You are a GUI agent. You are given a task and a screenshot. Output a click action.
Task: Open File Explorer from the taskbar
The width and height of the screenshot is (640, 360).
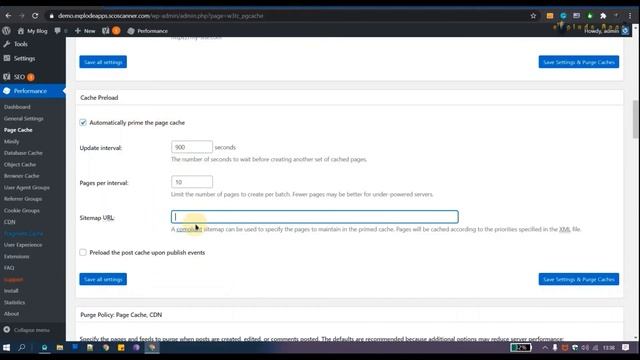click(x=60, y=348)
